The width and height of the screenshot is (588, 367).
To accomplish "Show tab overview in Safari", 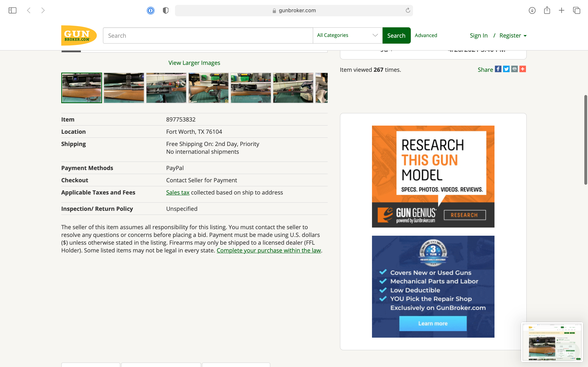I will tap(577, 10).
